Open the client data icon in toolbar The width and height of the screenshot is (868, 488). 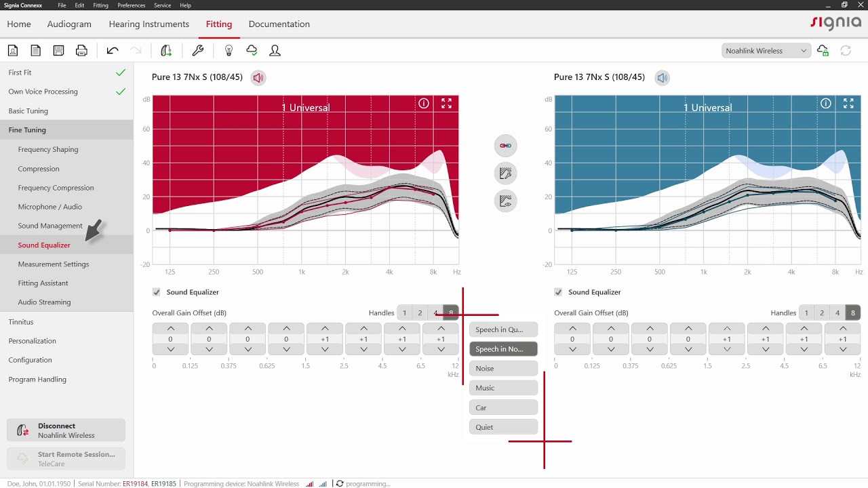[13, 51]
